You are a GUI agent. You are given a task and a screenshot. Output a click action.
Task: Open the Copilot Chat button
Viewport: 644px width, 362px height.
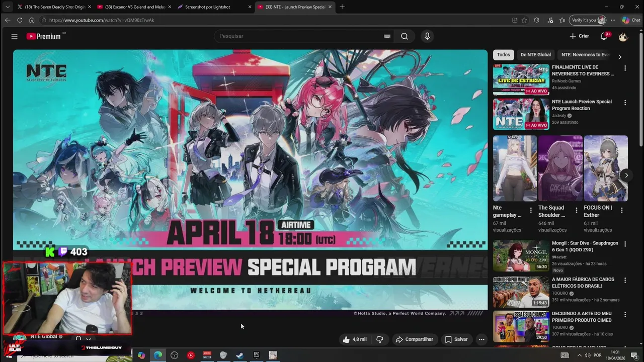[631, 20]
